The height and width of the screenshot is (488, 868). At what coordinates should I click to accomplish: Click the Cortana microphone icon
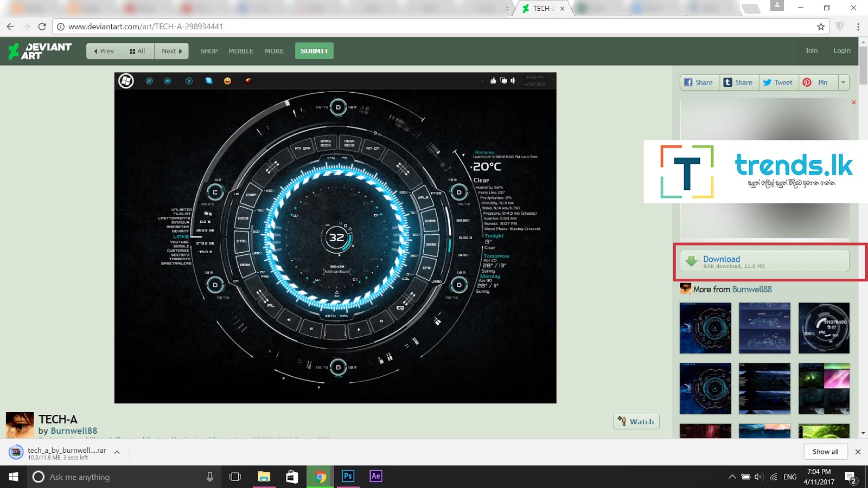click(209, 477)
